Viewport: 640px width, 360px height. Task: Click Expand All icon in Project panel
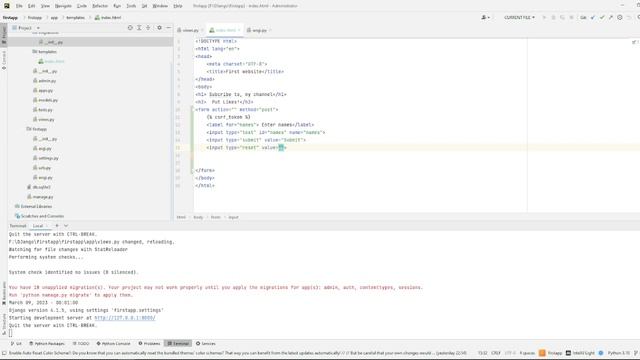click(139, 28)
